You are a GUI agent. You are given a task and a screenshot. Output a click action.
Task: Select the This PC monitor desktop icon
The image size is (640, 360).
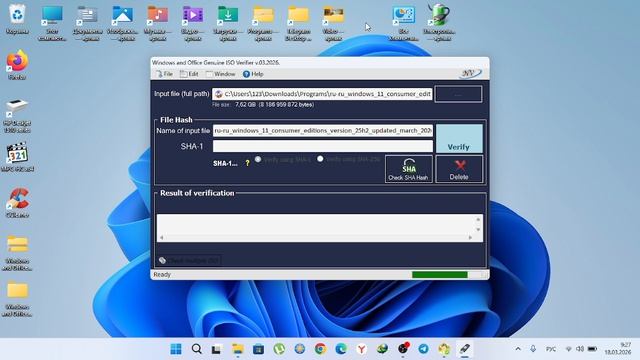pos(52,23)
